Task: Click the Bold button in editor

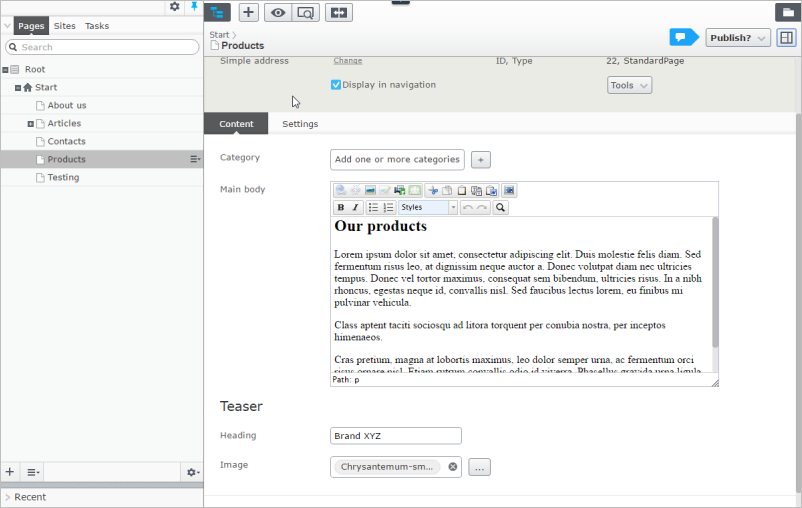Action: coord(341,208)
